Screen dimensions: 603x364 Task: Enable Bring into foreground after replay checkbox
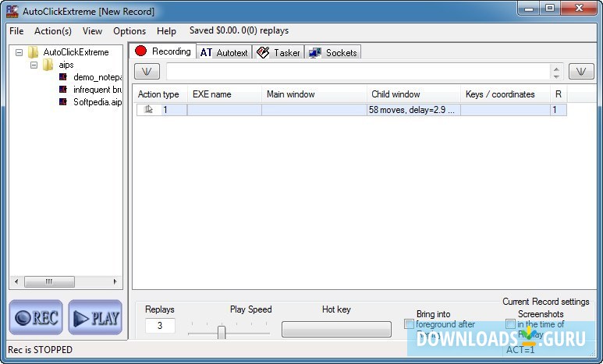(410, 324)
